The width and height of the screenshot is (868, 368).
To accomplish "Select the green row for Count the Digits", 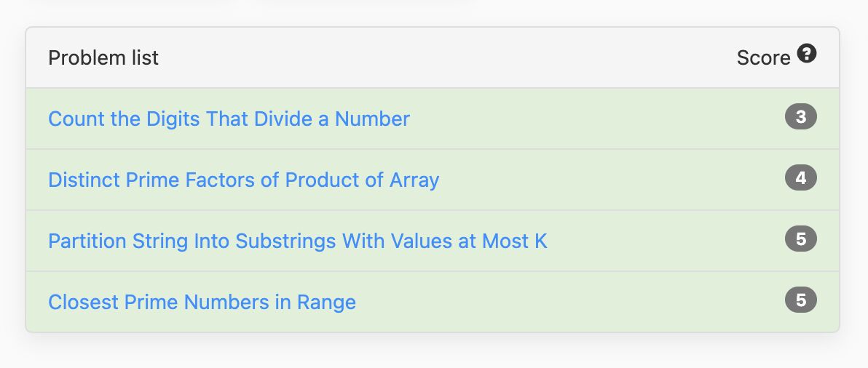I will point(433,119).
